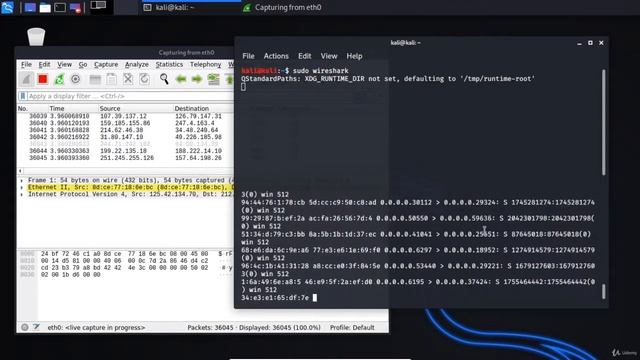The width and height of the screenshot is (640, 360).
Task: Sort packets by Time column header
Action: pos(73,109)
